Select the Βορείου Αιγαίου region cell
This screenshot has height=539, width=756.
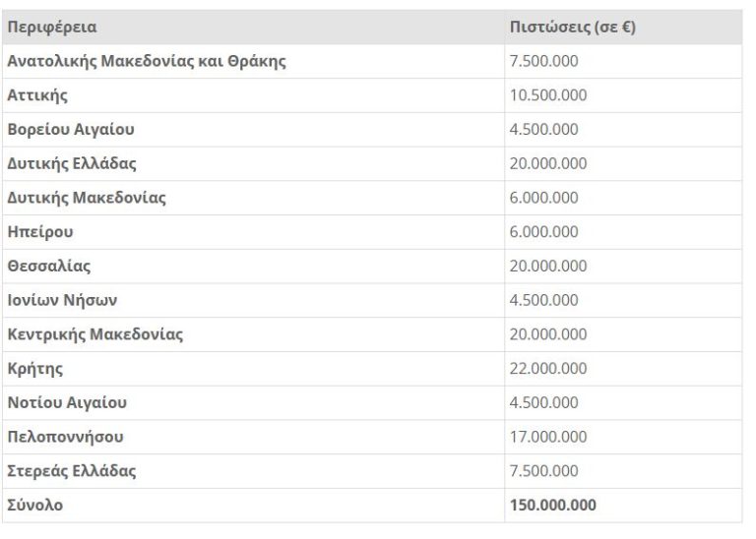tap(71, 130)
